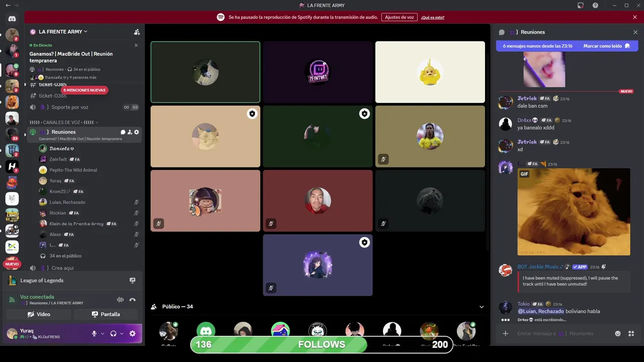644x362 pixels.
Task: Open the invite people icon beside server name
Action: coord(137,32)
